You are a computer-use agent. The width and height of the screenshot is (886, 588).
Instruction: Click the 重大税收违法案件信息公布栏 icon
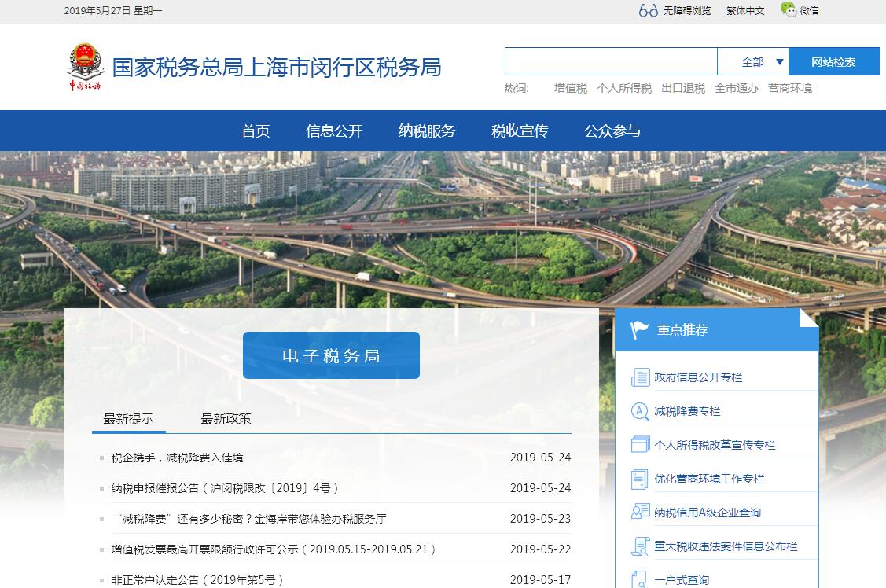pos(640,546)
